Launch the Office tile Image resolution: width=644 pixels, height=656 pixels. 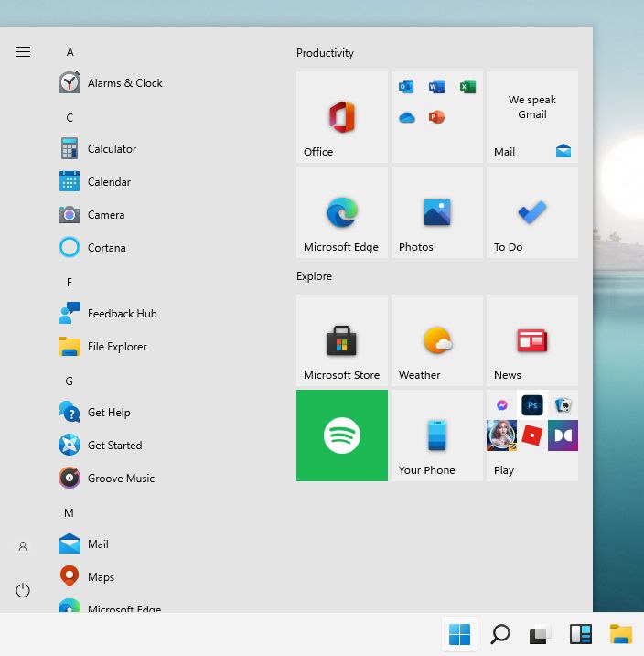coord(341,117)
